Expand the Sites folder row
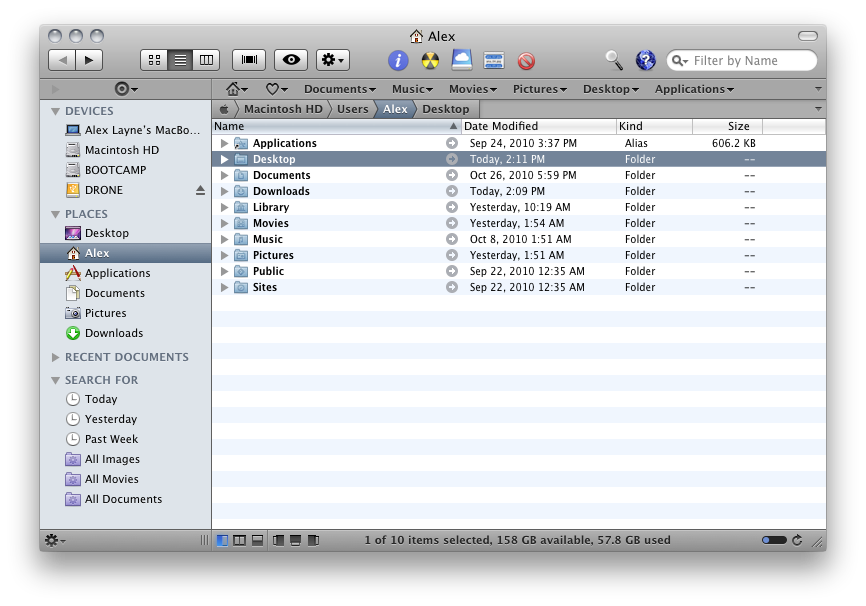 tap(224, 287)
